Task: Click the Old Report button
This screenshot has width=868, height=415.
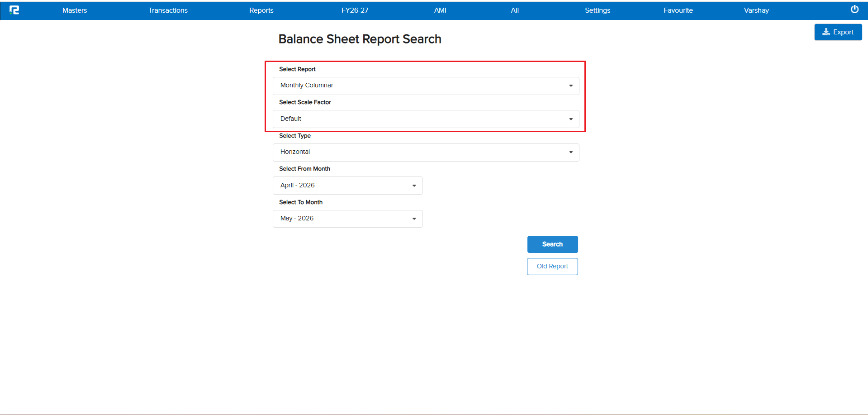Action: point(552,267)
